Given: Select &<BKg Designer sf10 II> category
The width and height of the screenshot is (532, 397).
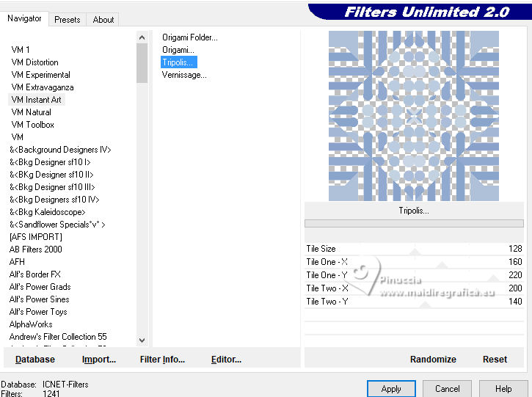Looking at the screenshot, I should [51, 175].
